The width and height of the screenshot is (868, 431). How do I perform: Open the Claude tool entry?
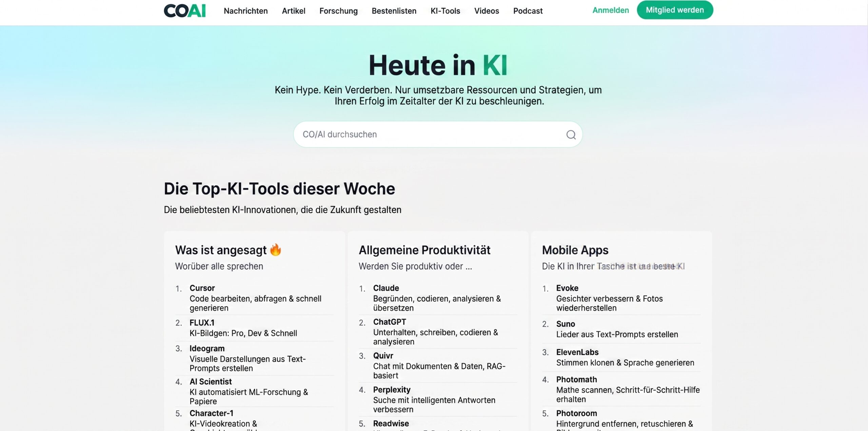[x=386, y=288]
